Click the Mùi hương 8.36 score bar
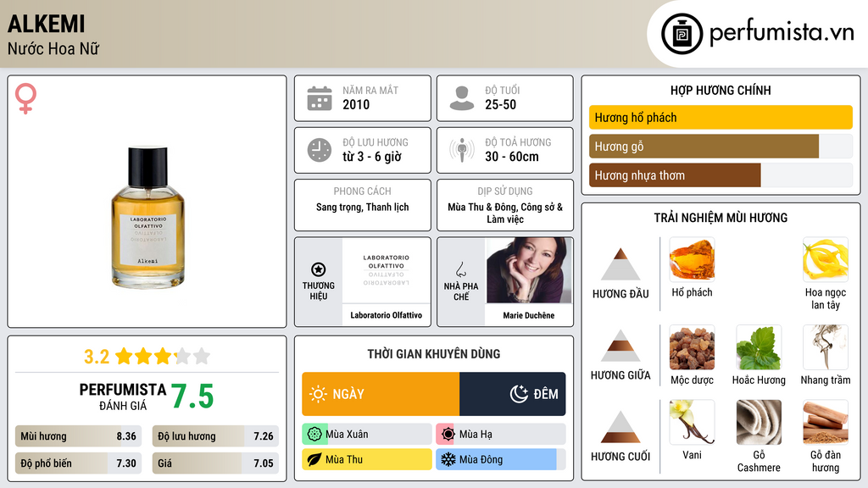868x488 pixels. (79, 436)
